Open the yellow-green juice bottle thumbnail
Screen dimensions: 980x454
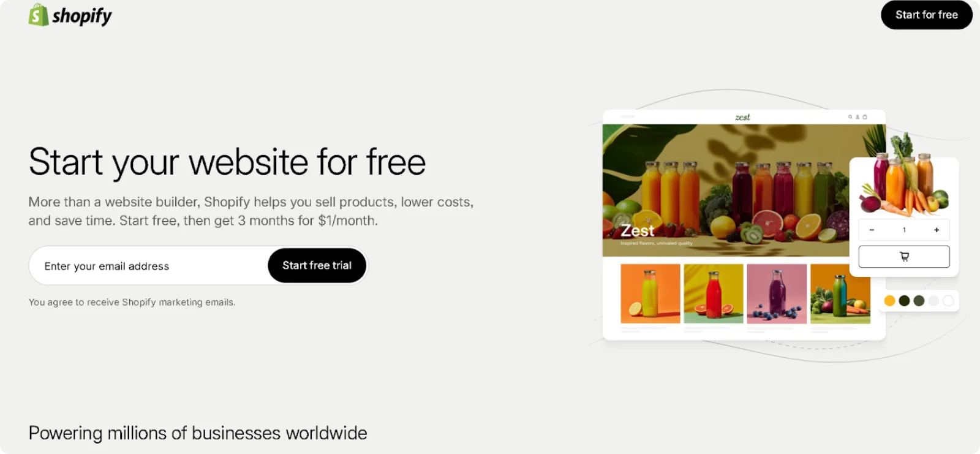(650, 293)
